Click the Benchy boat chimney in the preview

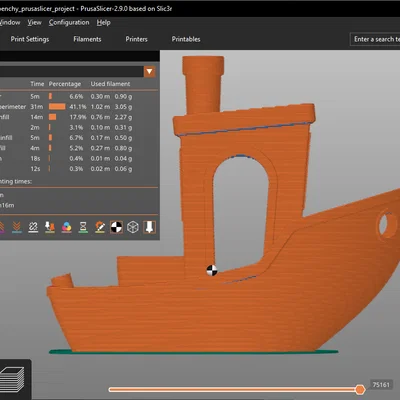pyautogui.click(x=203, y=85)
